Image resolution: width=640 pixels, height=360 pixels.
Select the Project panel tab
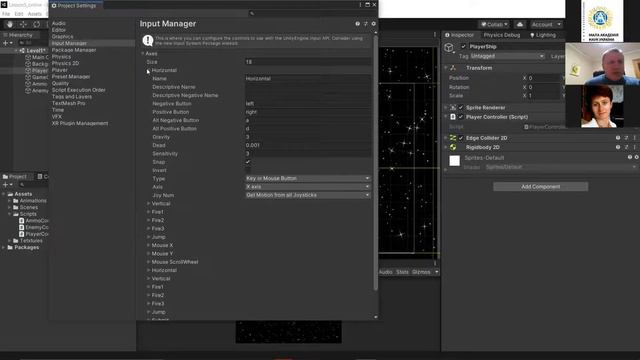15,176
